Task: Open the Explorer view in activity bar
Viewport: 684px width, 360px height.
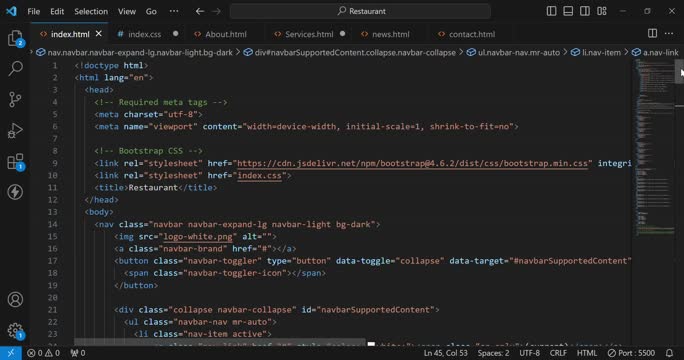Action: coord(16,38)
